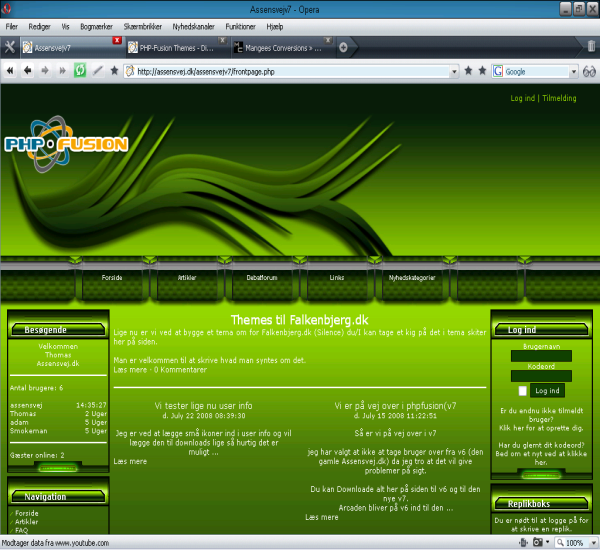Click the Rewind navigation button
600x550 pixels.
pos(10,70)
